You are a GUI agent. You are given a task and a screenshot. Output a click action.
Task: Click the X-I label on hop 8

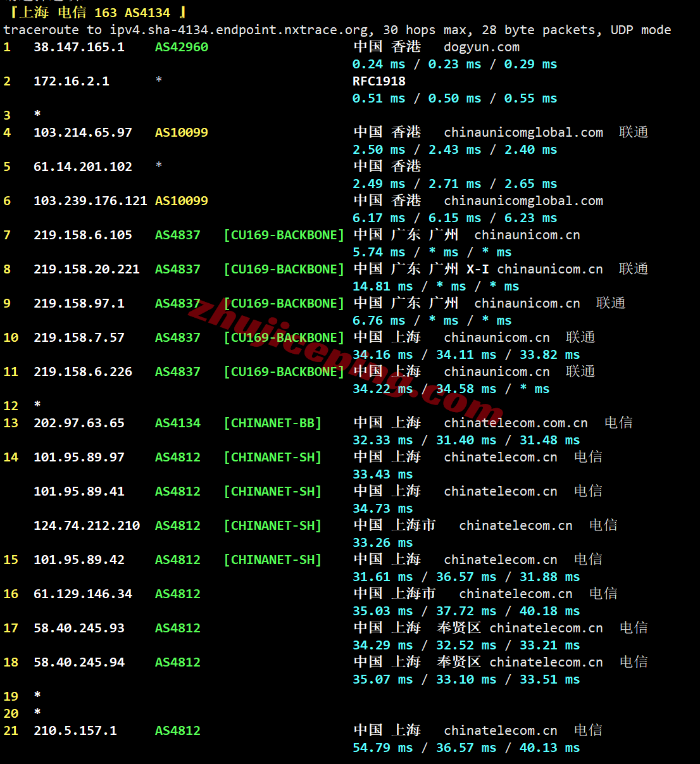[478, 269]
